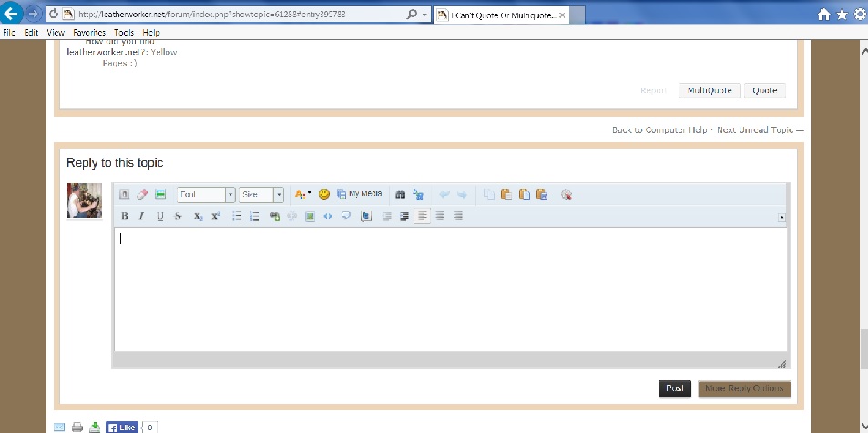Click the Report link
The width and height of the screenshot is (868, 433).
[653, 90]
